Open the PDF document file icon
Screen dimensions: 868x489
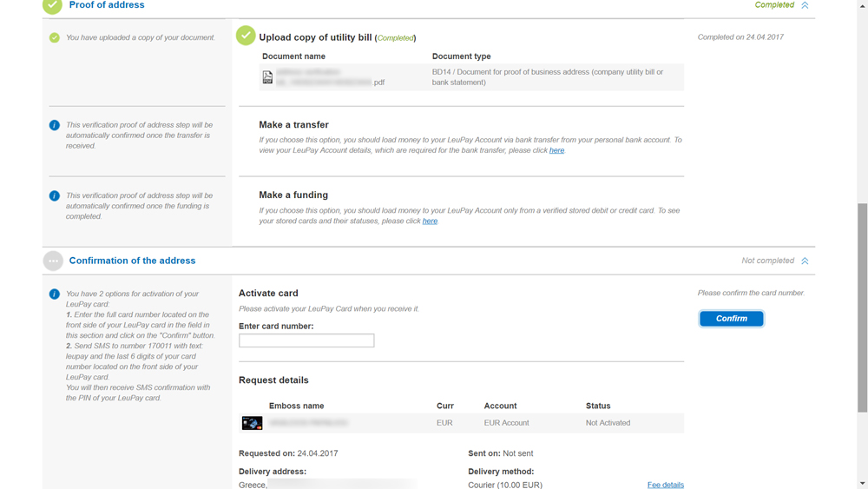(x=267, y=77)
